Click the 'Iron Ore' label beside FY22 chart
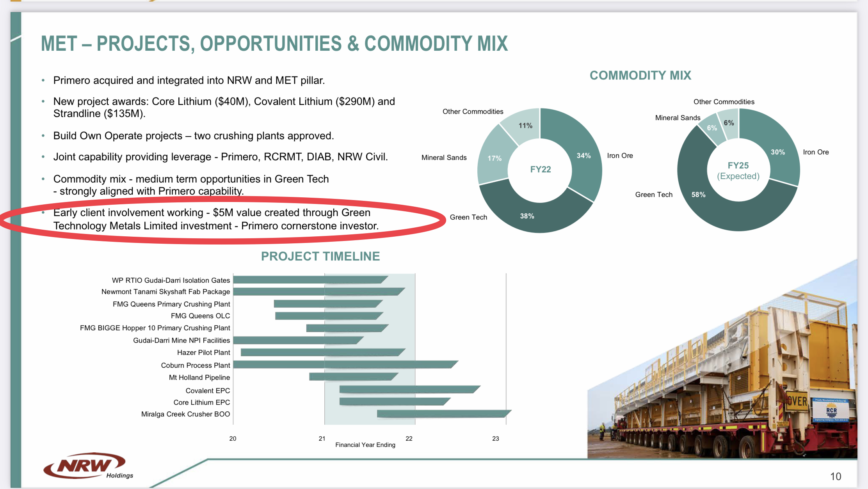Image resolution: width=868 pixels, height=489 pixels. (x=620, y=156)
